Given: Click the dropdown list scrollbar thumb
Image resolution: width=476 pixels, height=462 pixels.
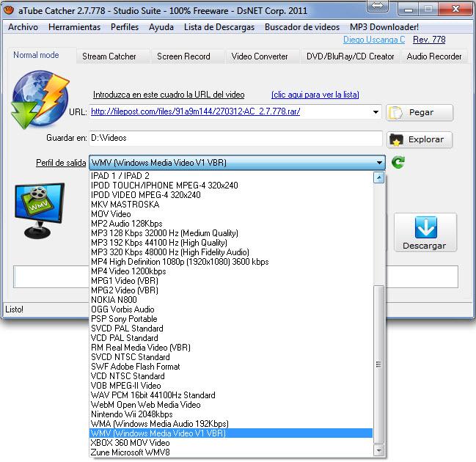Looking at the screenshot, I should (378, 364).
